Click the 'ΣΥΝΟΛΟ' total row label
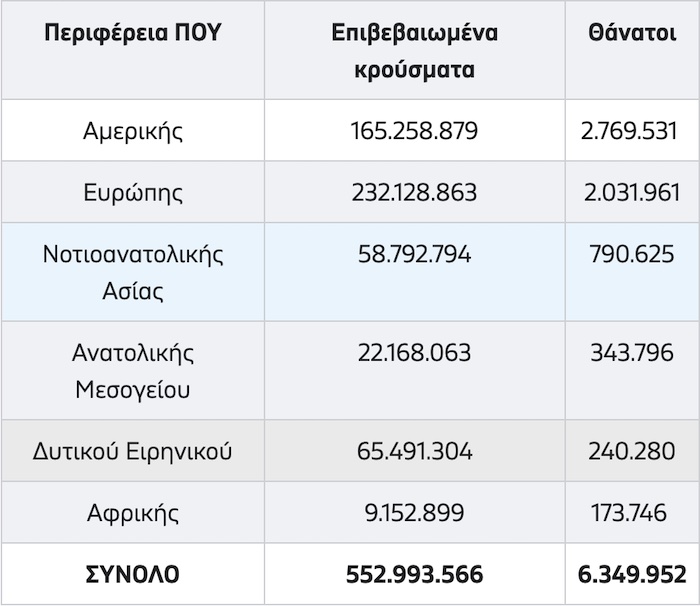 pyautogui.click(x=133, y=575)
